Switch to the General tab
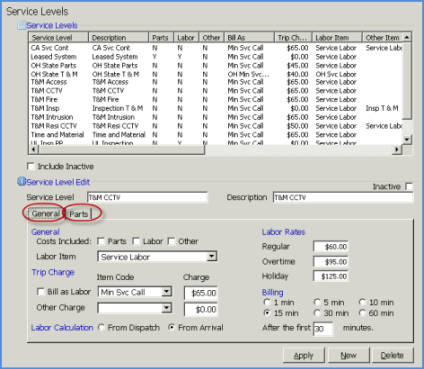Screen dimensions: 424x369 point(45,214)
